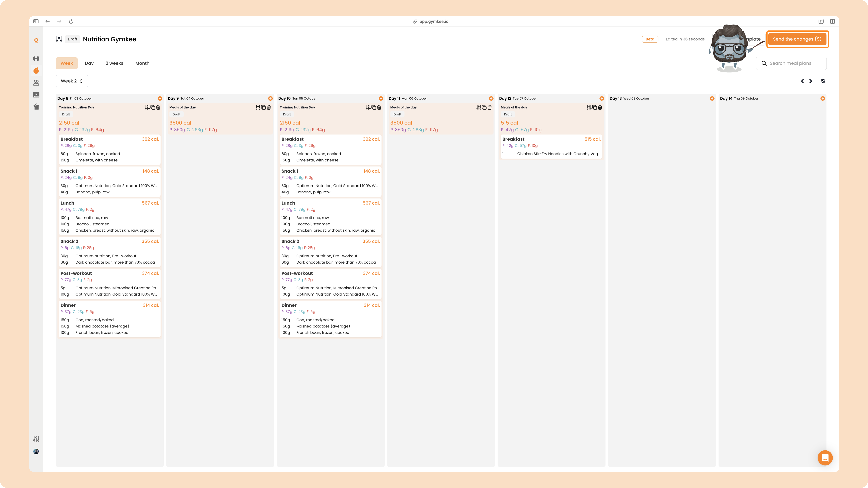Click the Beta badge
The image size is (868, 488).
650,39
